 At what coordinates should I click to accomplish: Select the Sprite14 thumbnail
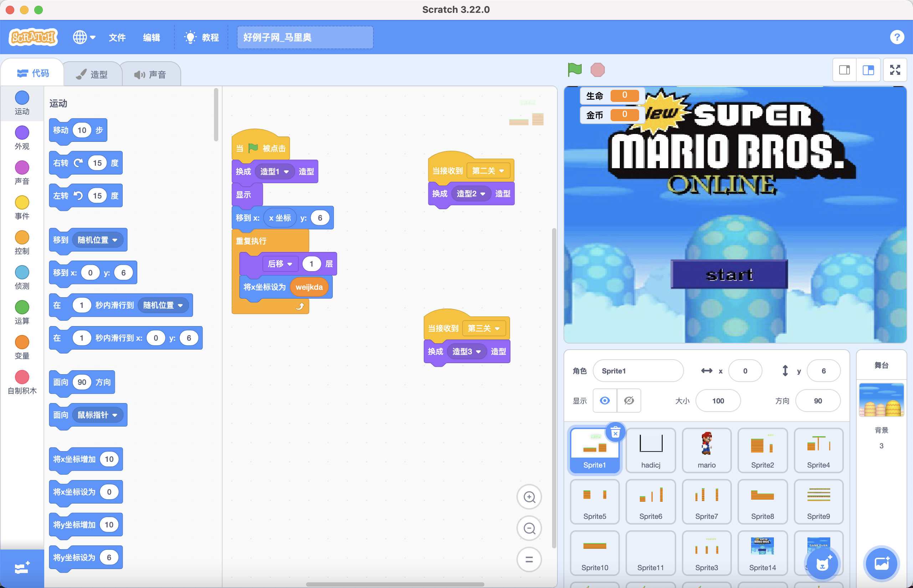click(x=762, y=553)
